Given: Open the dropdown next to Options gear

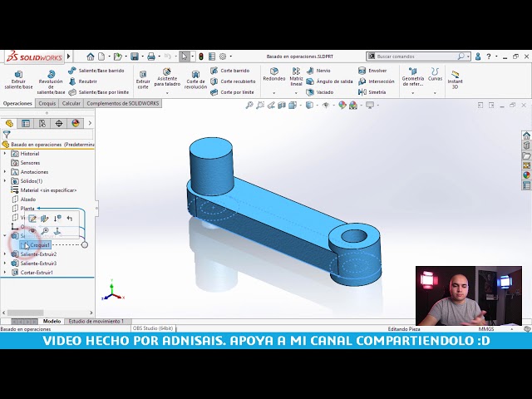Looking at the screenshot, I should [231, 57].
